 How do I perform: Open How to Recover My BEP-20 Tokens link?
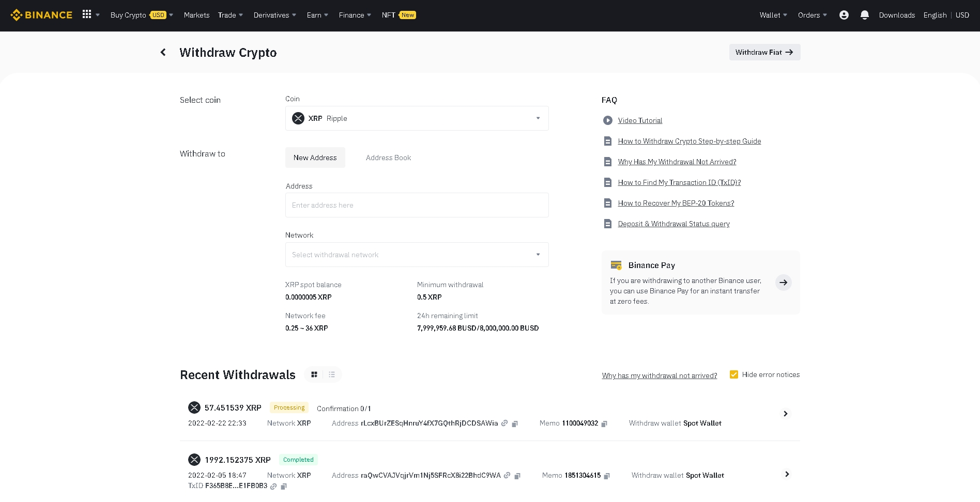click(x=676, y=203)
